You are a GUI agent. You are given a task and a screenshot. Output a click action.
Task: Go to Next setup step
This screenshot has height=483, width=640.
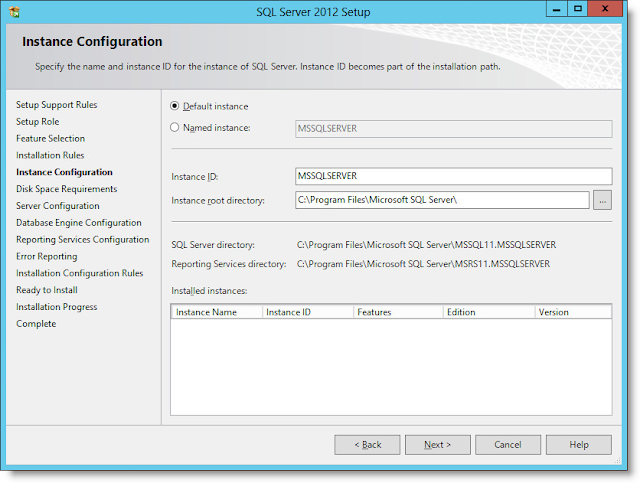click(438, 445)
